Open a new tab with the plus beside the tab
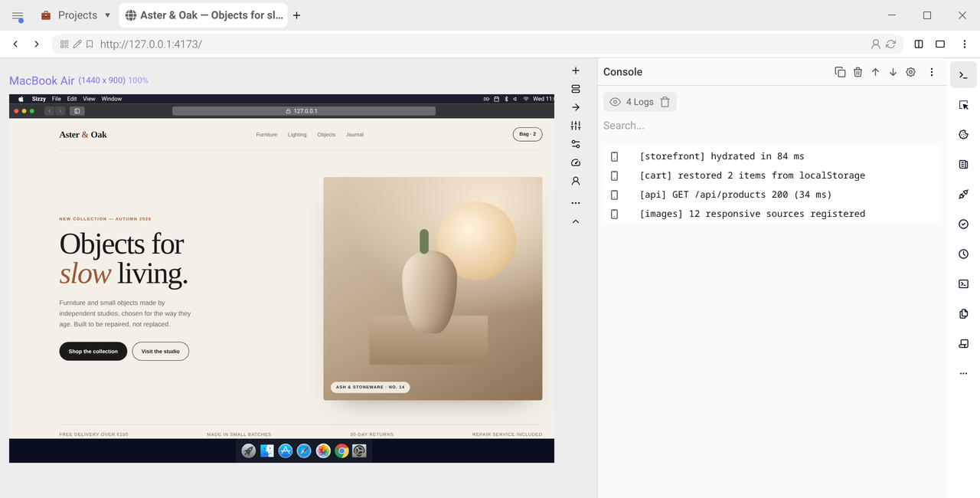The height and width of the screenshot is (498, 980). pos(297,15)
